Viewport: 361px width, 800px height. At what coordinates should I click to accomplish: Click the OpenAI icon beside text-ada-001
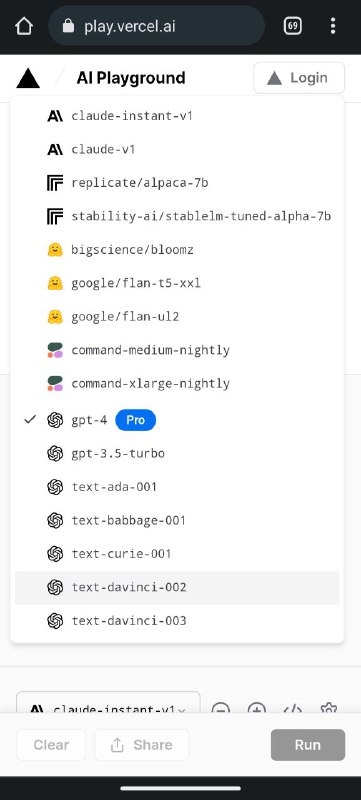(55, 487)
